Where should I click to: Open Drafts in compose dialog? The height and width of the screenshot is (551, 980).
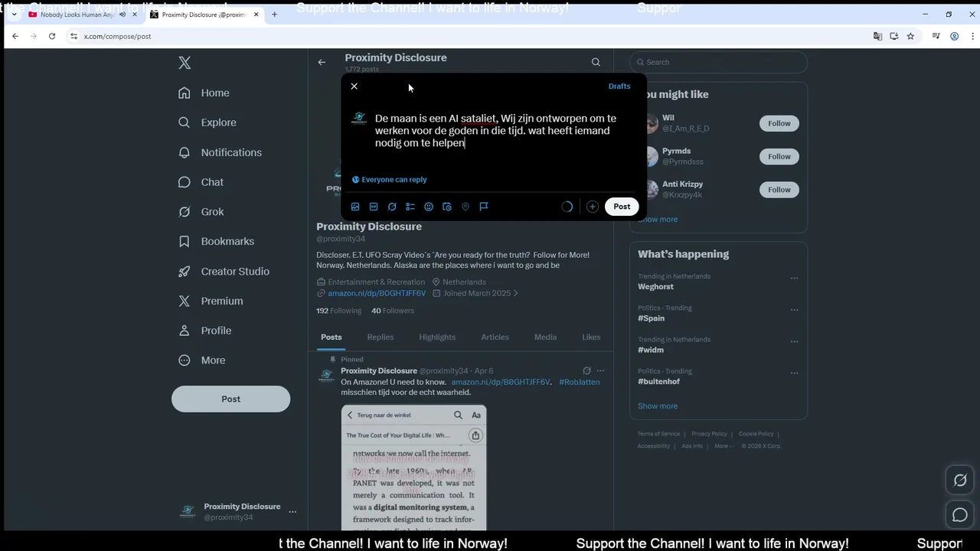pyautogui.click(x=619, y=86)
